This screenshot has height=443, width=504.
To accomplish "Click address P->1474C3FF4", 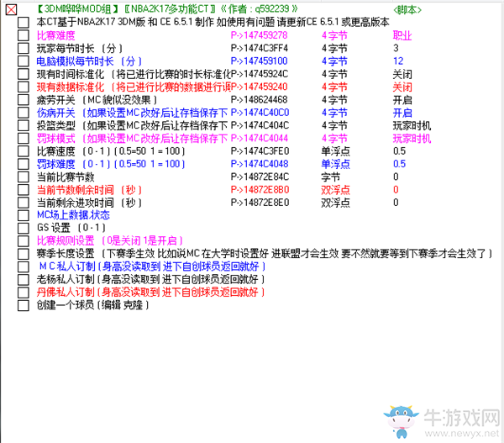I will [x=259, y=48].
